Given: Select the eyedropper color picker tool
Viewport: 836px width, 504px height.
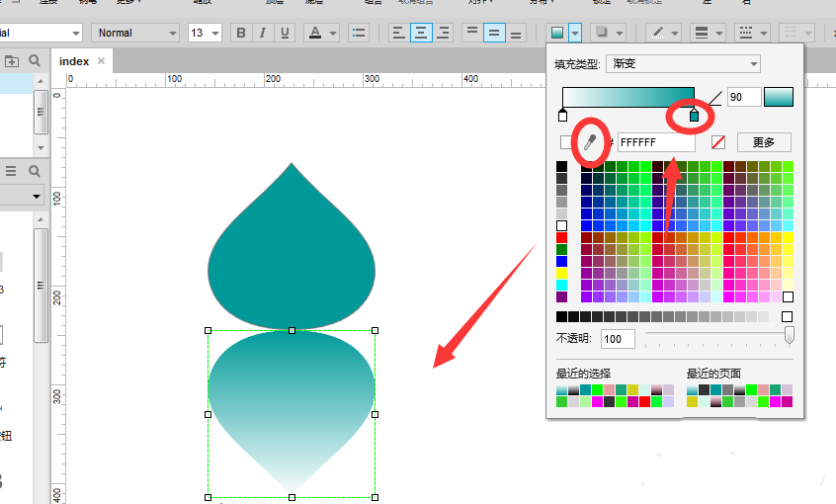Looking at the screenshot, I should click(x=590, y=142).
